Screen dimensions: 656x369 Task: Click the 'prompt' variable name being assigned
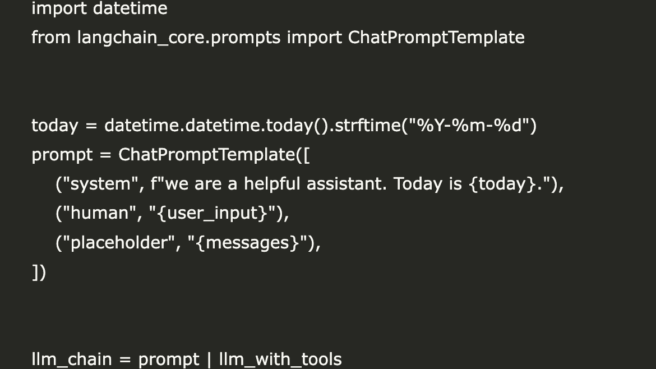(62, 155)
